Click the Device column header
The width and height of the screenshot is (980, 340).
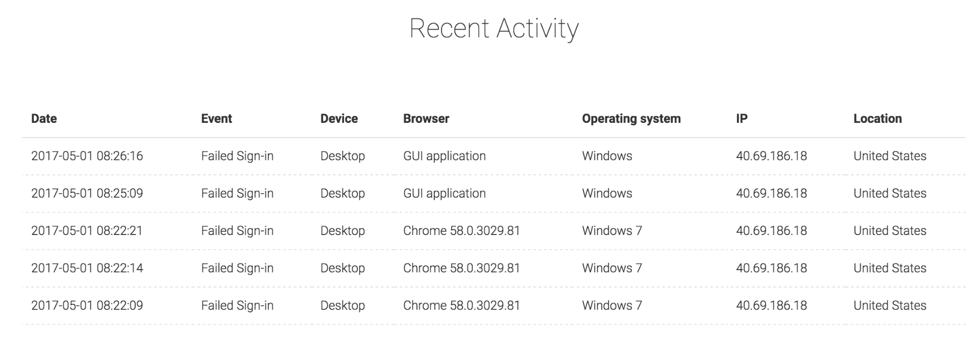click(339, 119)
